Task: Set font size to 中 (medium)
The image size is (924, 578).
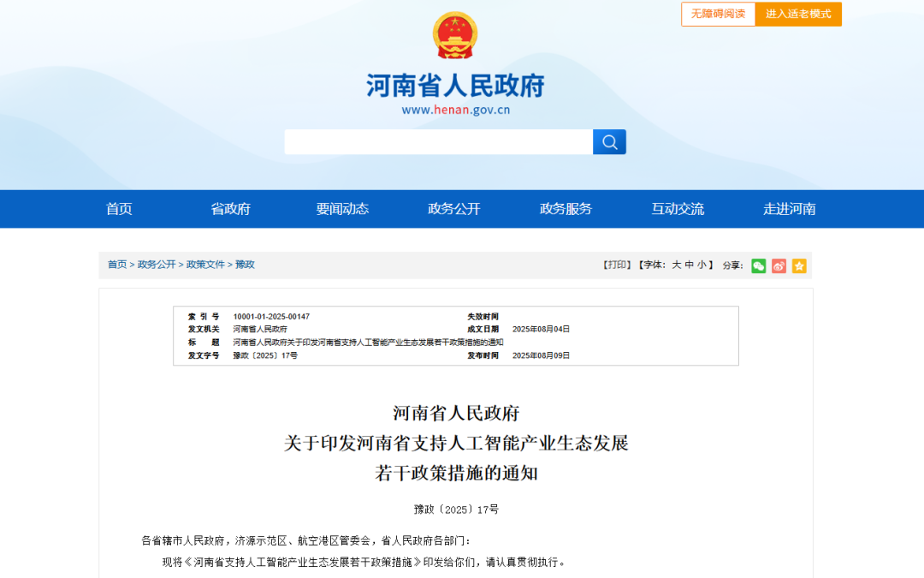Action: (x=689, y=265)
